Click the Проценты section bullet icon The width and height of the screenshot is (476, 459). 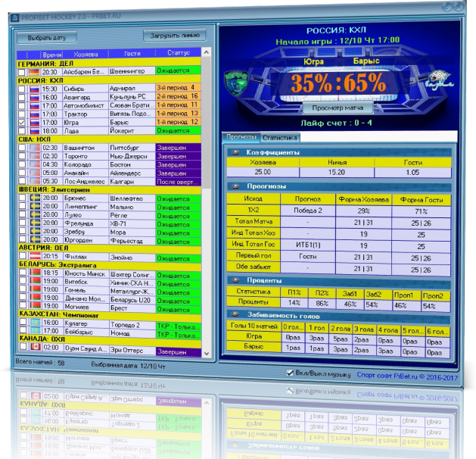pos(235,280)
